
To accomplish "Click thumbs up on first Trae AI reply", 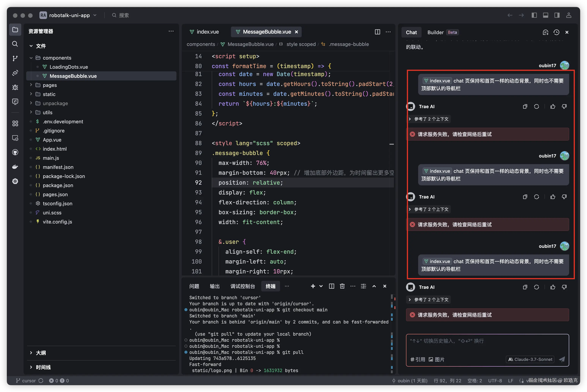I will [x=553, y=106].
